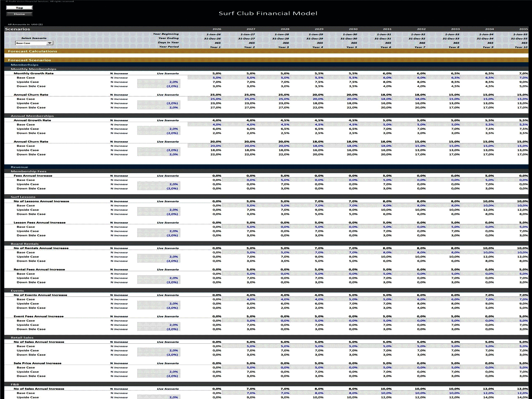Screen dimensions: 532x399
Task: Select the No of Rentals Annual Increase label
Action: pyautogui.click(x=41, y=248)
